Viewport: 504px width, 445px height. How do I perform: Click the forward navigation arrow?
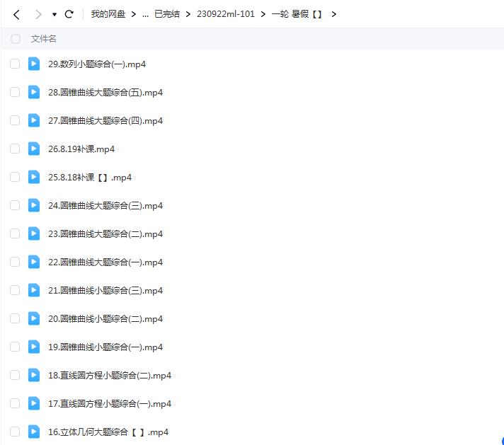click(38, 14)
